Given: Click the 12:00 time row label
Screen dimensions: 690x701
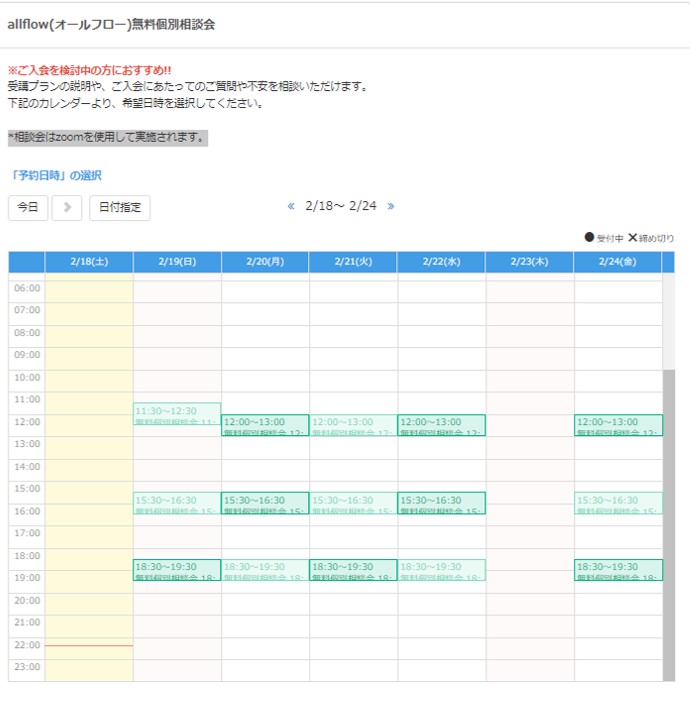Looking at the screenshot, I should pyautogui.click(x=27, y=422).
